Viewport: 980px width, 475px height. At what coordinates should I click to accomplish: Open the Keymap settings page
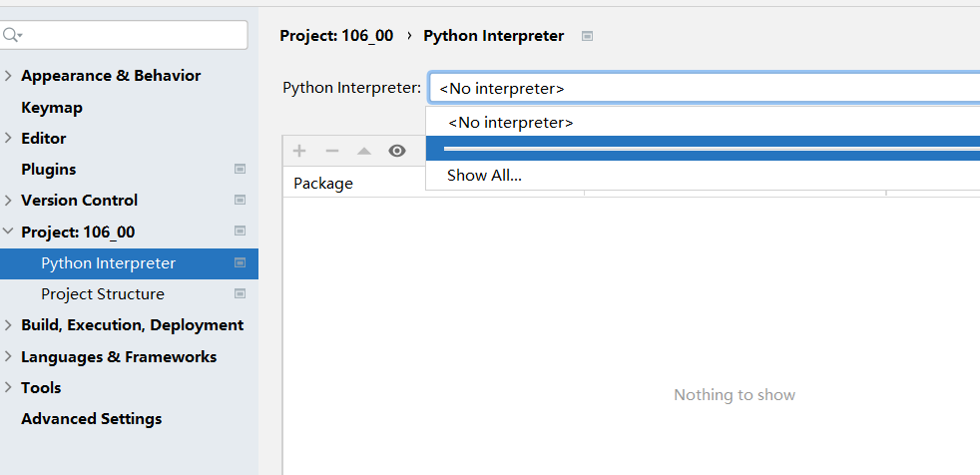pos(52,108)
